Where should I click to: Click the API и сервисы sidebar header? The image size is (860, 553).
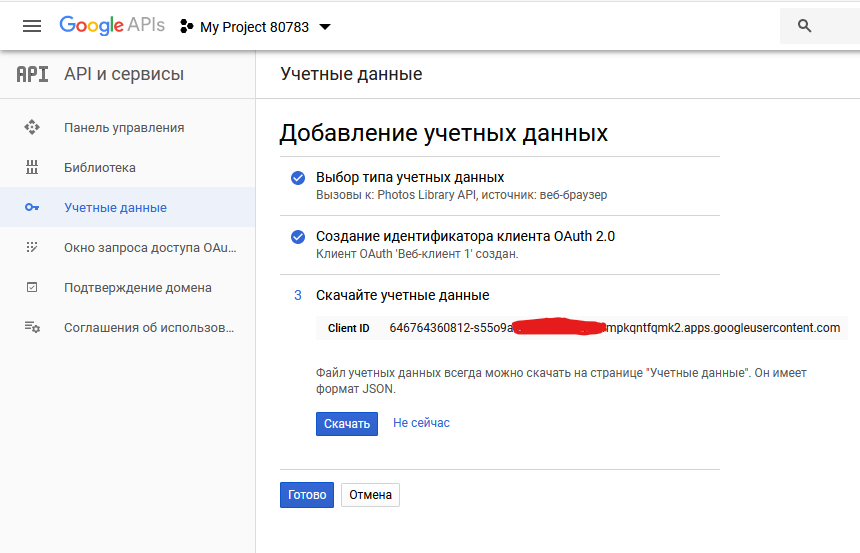point(124,74)
